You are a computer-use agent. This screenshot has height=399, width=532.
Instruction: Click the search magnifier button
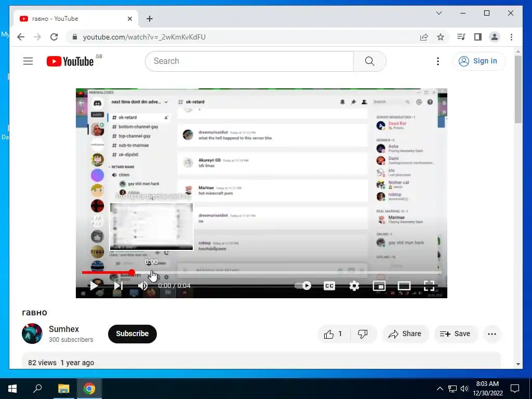click(369, 61)
